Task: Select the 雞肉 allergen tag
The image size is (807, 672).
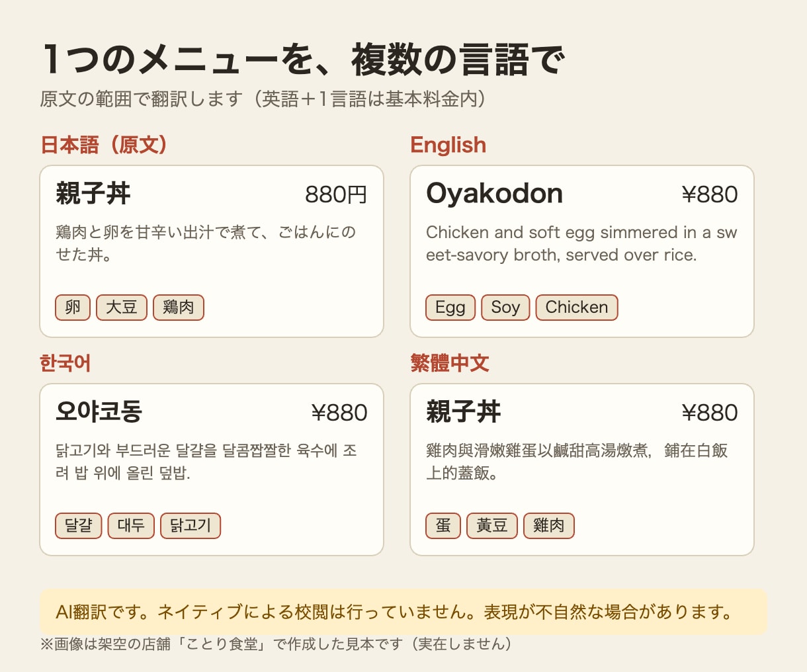Action: click(x=549, y=526)
